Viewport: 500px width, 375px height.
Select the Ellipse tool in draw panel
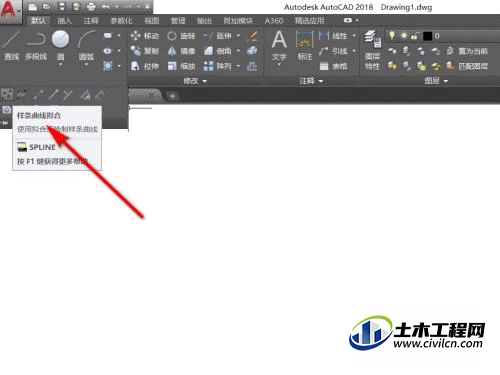pos(108,51)
